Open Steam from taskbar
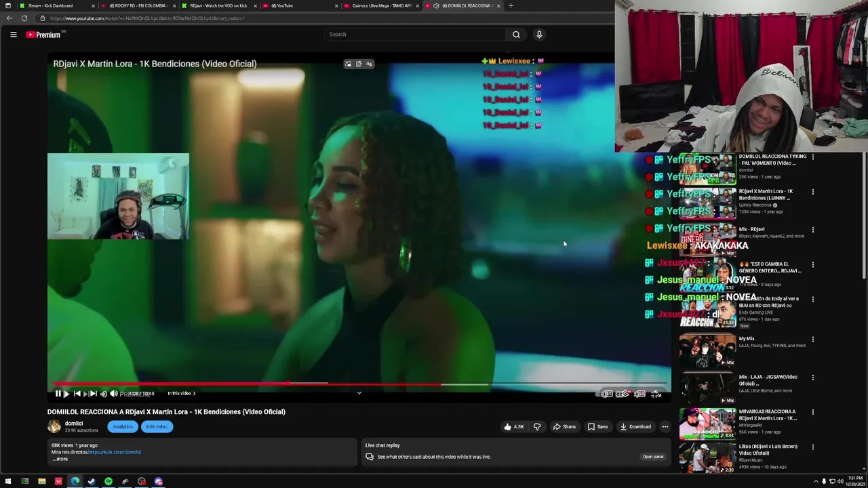868x488 pixels. coord(92,481)
